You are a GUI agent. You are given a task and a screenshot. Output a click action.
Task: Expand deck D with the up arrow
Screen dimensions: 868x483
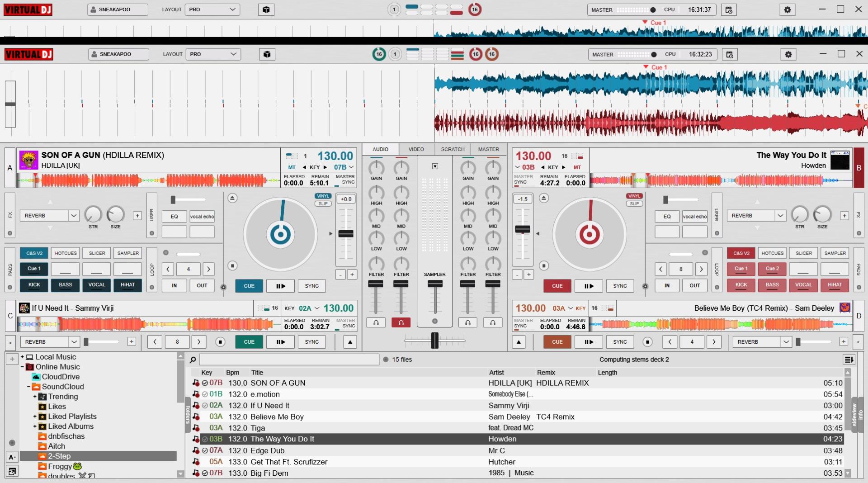519,342
